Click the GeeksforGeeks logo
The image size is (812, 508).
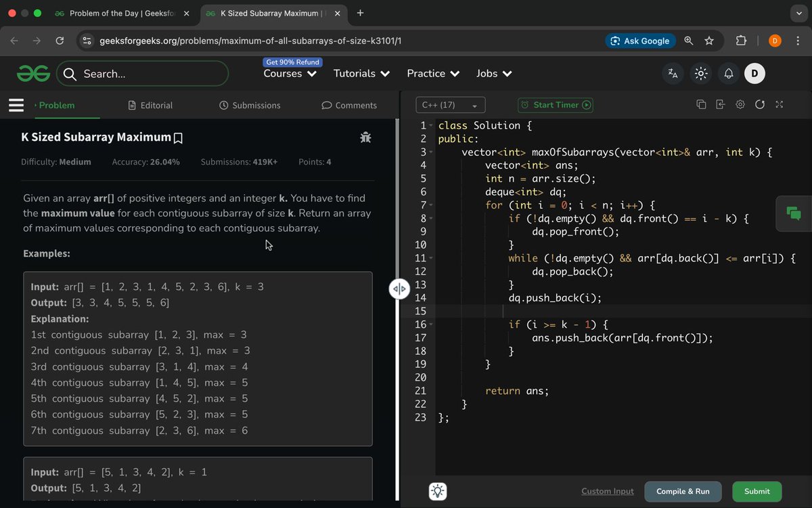click(34, 73)
